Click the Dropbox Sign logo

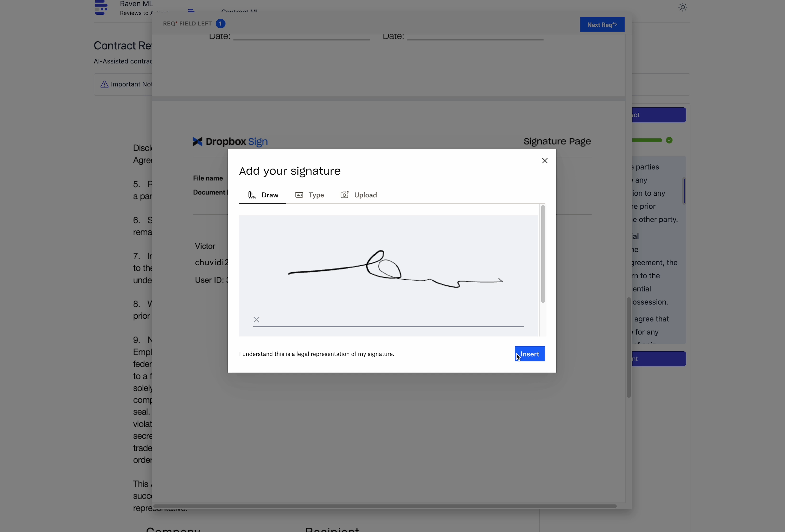230,142
